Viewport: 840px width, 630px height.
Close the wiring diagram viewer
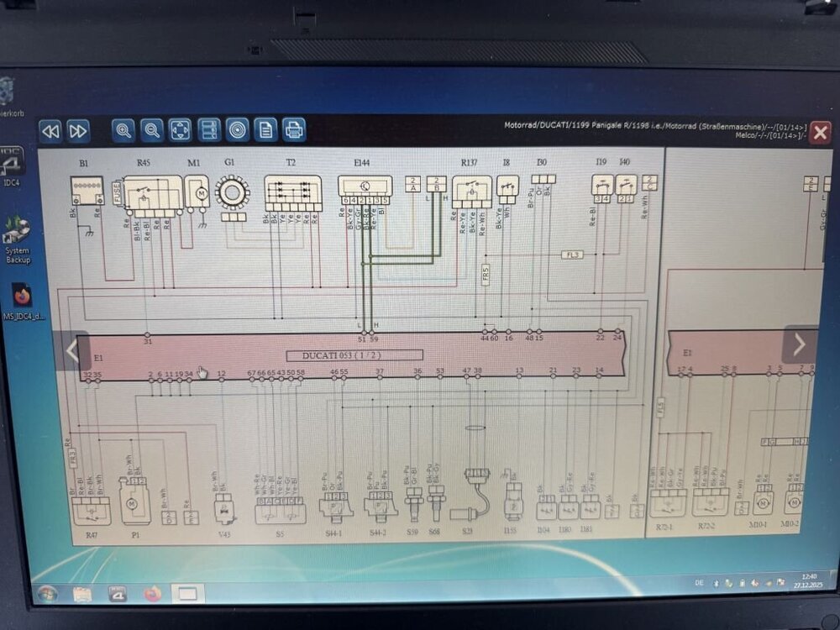(820, 133)
